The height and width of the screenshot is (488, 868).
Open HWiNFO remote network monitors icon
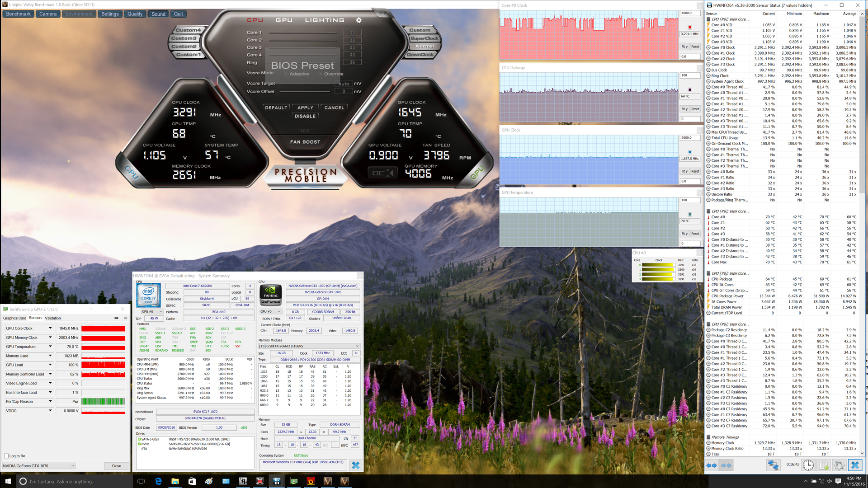point(773,465)
